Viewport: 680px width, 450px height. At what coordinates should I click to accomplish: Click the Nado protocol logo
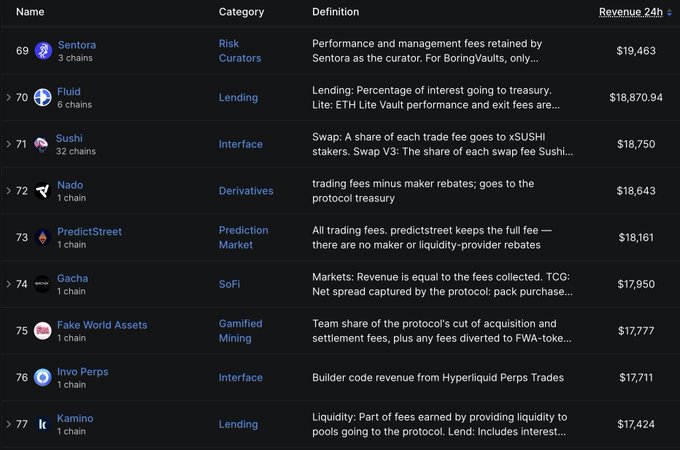click(x=42, y=191)
